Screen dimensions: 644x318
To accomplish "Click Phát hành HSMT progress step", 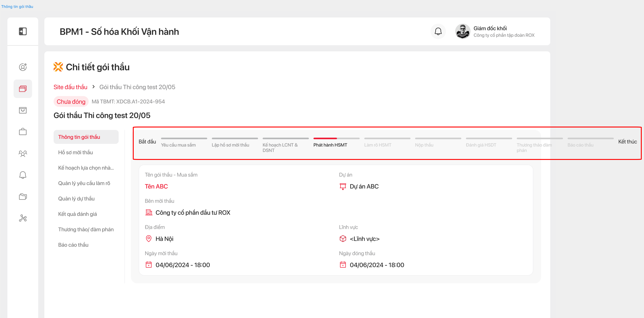I will (330, 145).
